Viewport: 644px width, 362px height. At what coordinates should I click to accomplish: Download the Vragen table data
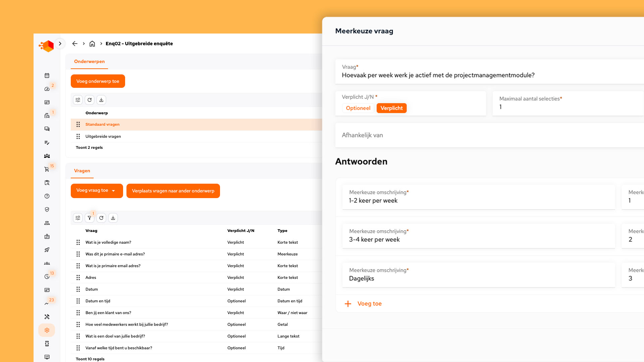point(113,218)
